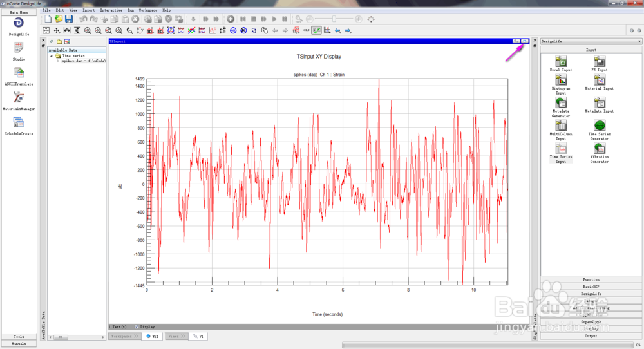Select the Metadata Generator glyph
The width and height of the screenshot is (644, 349).
(561, 108)
